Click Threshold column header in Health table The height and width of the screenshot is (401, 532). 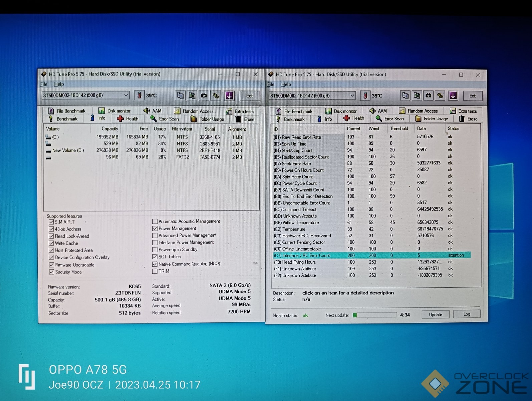(400, 128)
